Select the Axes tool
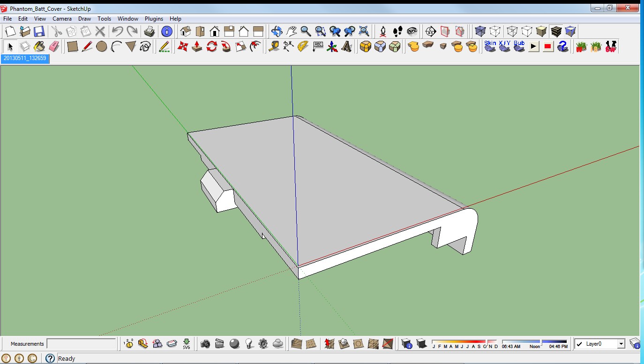Image resolution: width=644 pixels, height=364 pixels. (x=332, y=46)
